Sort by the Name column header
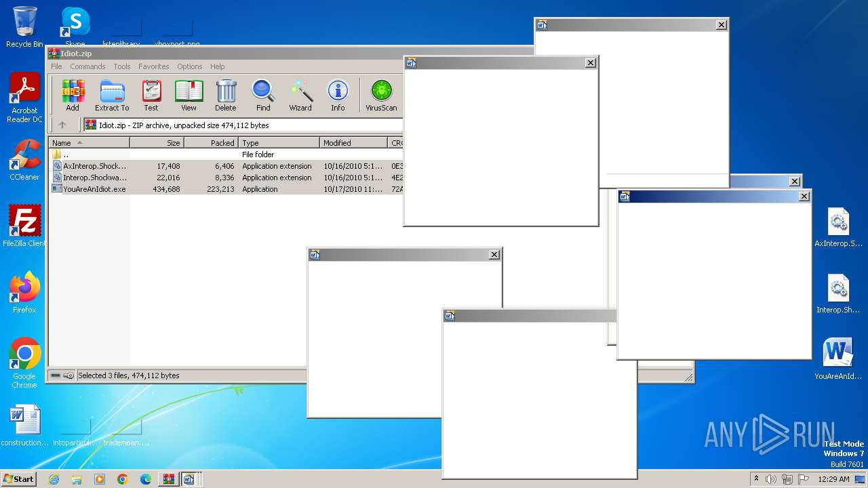868x488 pixels. click(89, 143)
